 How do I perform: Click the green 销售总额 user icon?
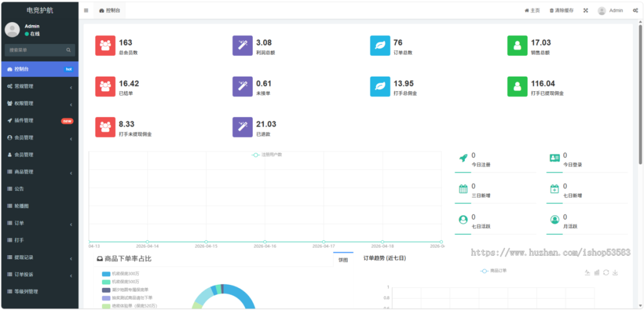point(517,47)
